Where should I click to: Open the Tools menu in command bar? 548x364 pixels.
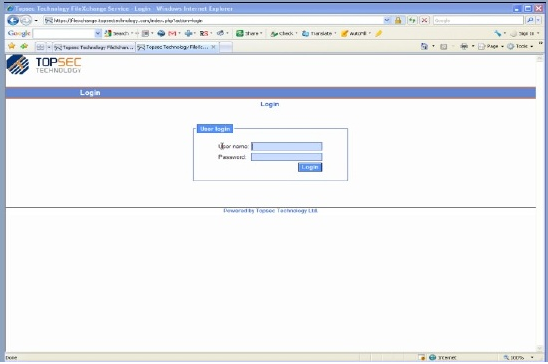520,46
